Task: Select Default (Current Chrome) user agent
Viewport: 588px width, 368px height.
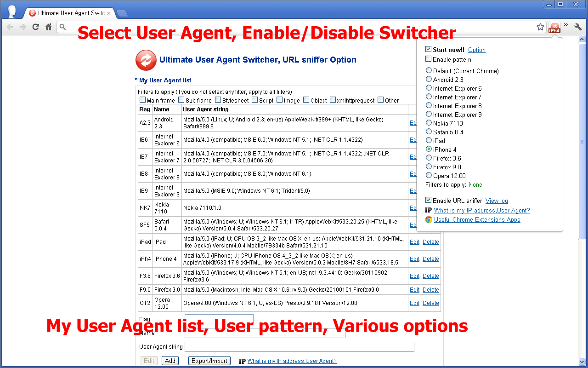Action: click(429, 70)
